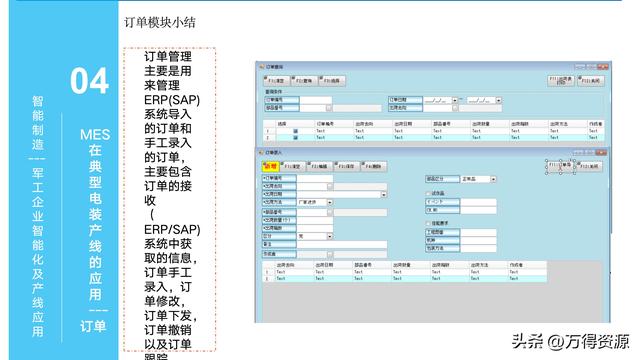Toggle the checkbox above the 工程 field group

coord(428,224)
